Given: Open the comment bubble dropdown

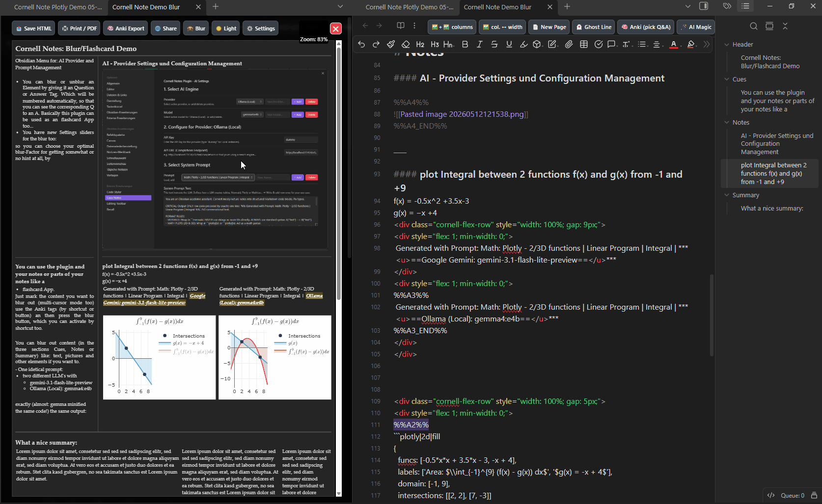Looking at the screenshot, I should pos(612,44).
